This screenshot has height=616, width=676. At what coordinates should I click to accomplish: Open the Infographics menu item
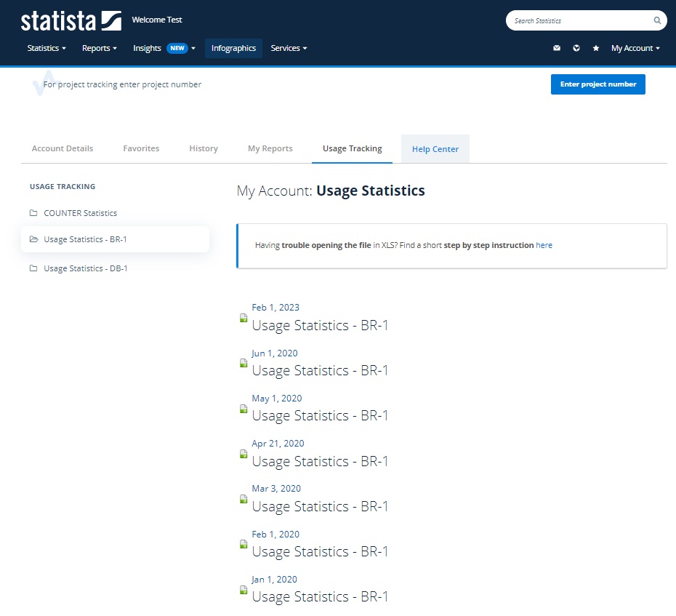click(x=233, y=48)
